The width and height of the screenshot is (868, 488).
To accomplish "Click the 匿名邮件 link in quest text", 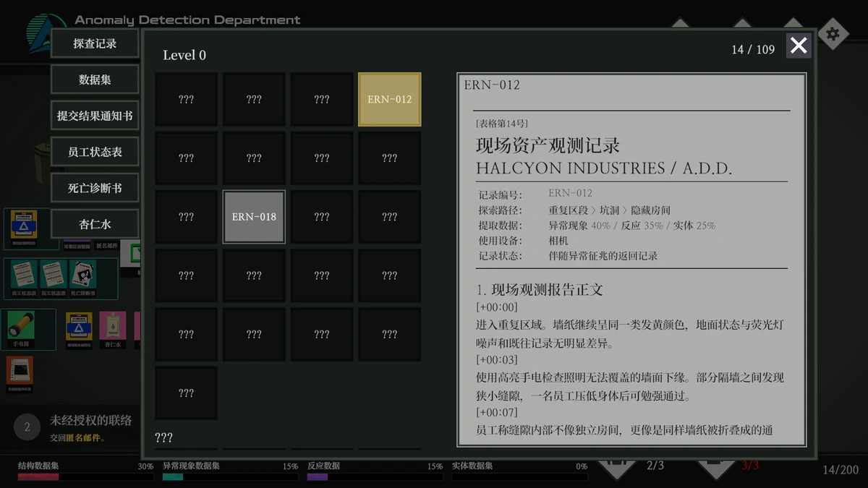I will pos(84,437).
